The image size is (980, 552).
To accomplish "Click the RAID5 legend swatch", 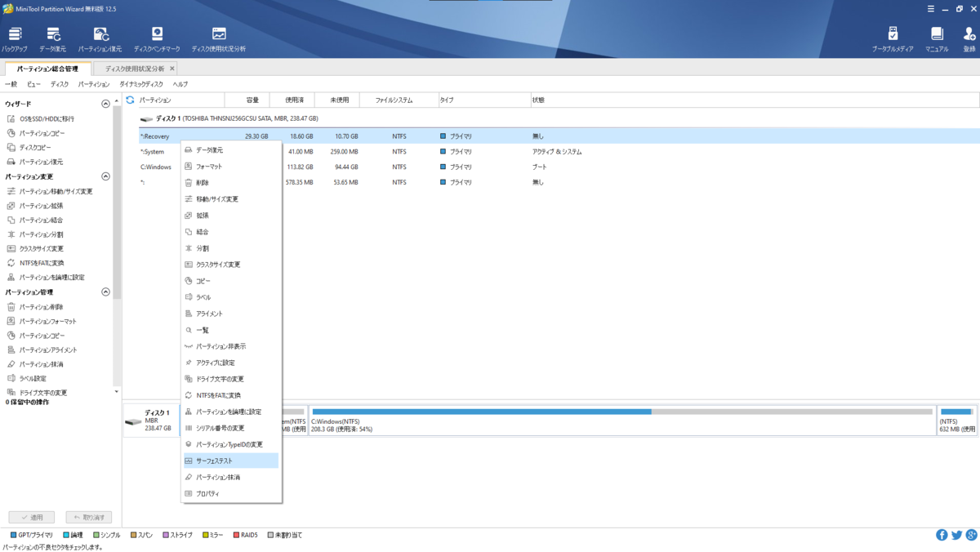I will point(236,535).
